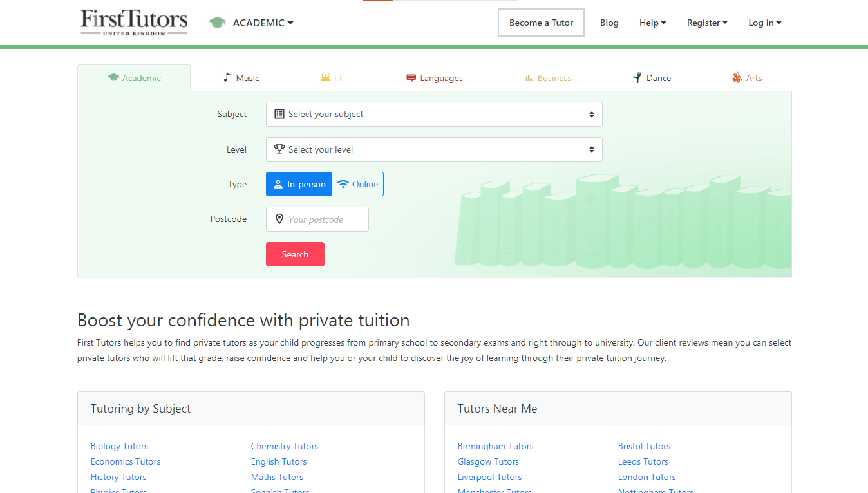Viewport: 868px width, 493px height.
Task: Open English Tutors link
Action: click(279, 461)
